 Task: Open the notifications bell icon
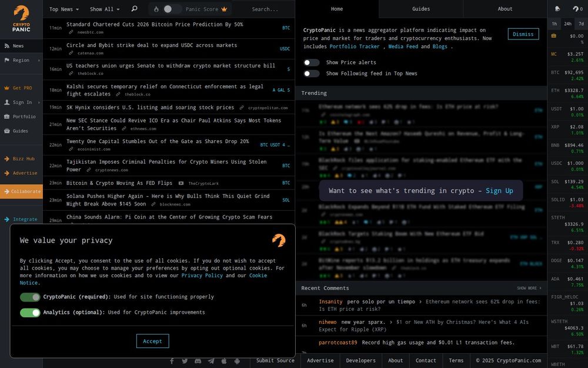click(x=557, y=9)
